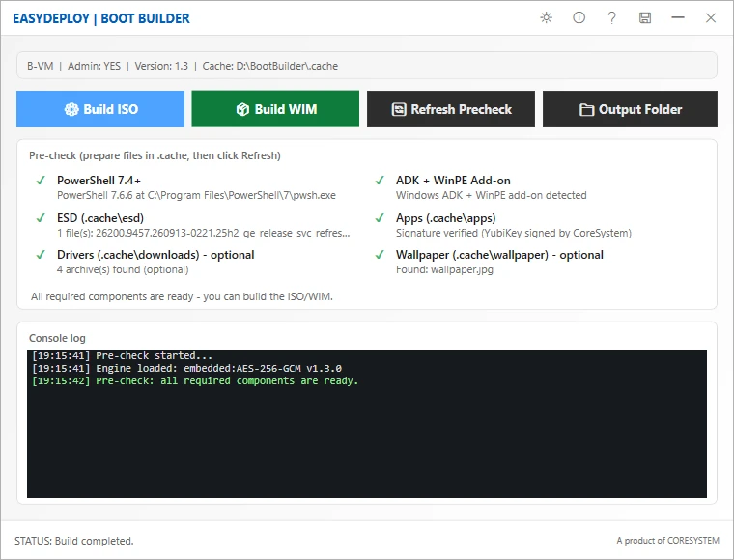This screenshot has height=560, width=734.
Task: Click the green check beside Wallpaper (.cache\wallpaper)
Action: 380,255
